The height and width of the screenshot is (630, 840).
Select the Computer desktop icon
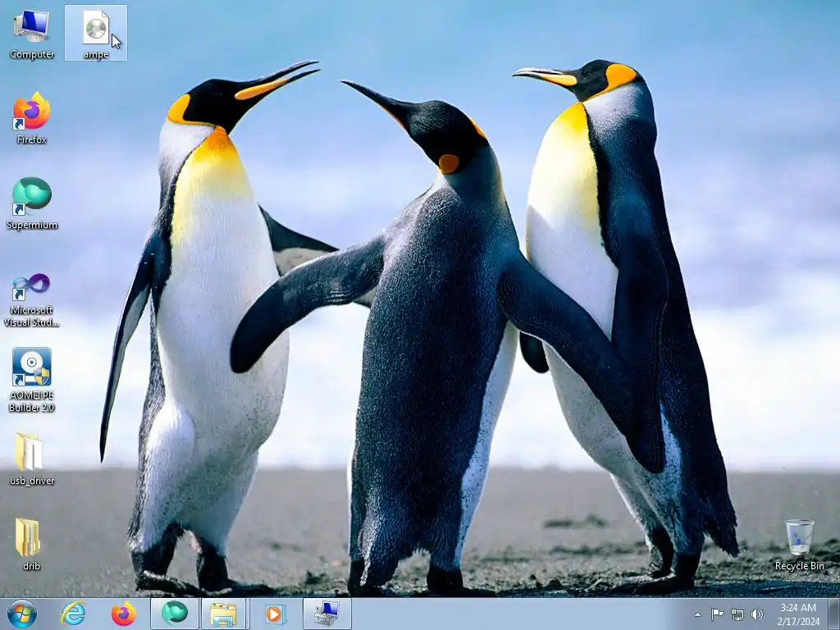tap(32, 33)
